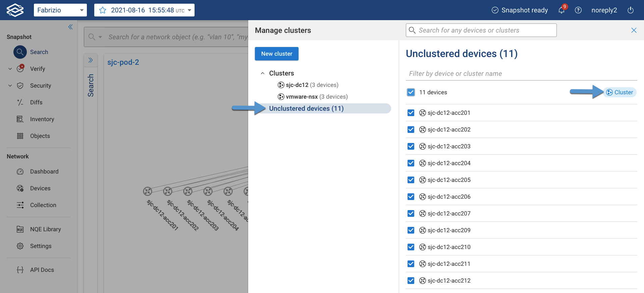Open the Search magnifier in sidebar
This screenshot has width=644, height=293.
(20, 52)
